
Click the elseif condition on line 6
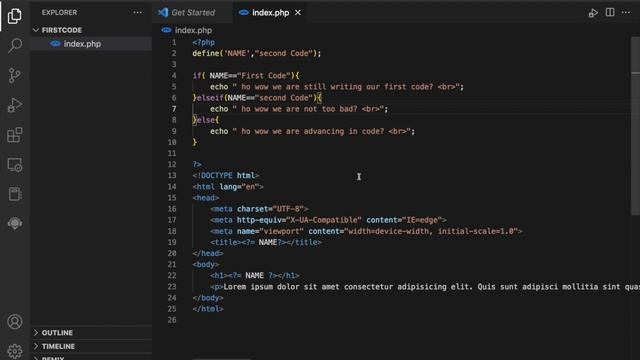[257, 98]
